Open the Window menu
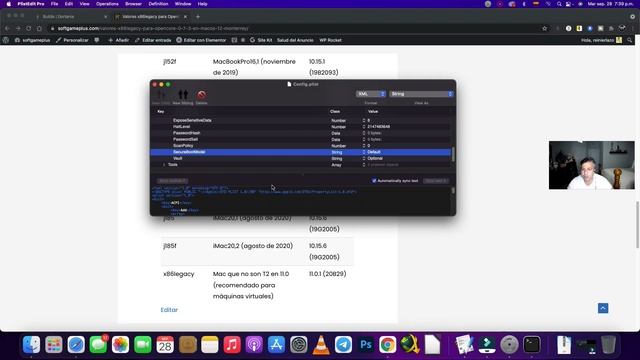Image resolution: width=640 pixels, height=360 pixels. coord(183,4)
